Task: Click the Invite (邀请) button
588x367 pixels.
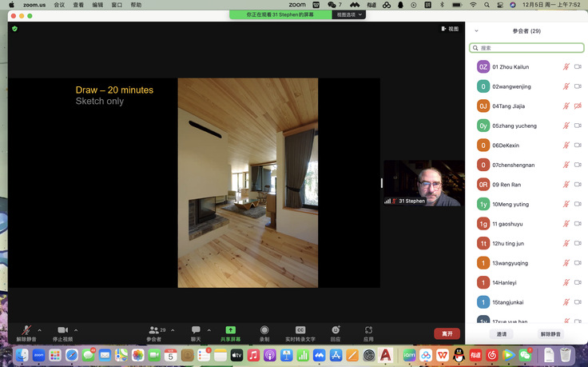Action: point(502,334)
